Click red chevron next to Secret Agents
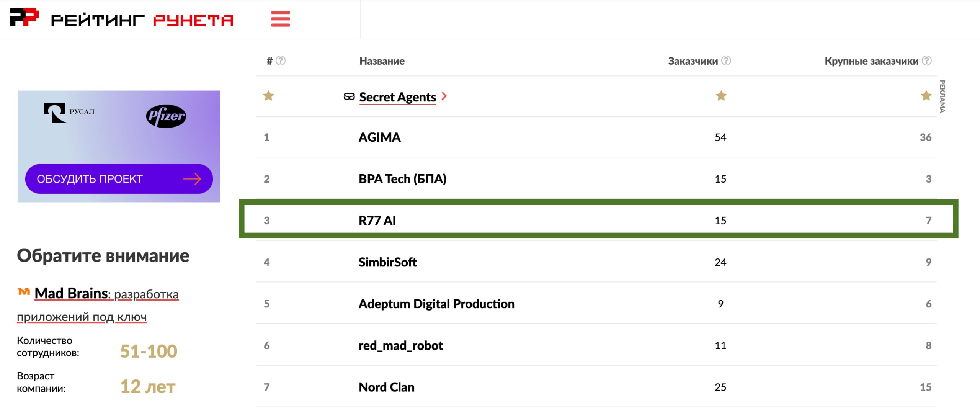 (x=444, y=96)
